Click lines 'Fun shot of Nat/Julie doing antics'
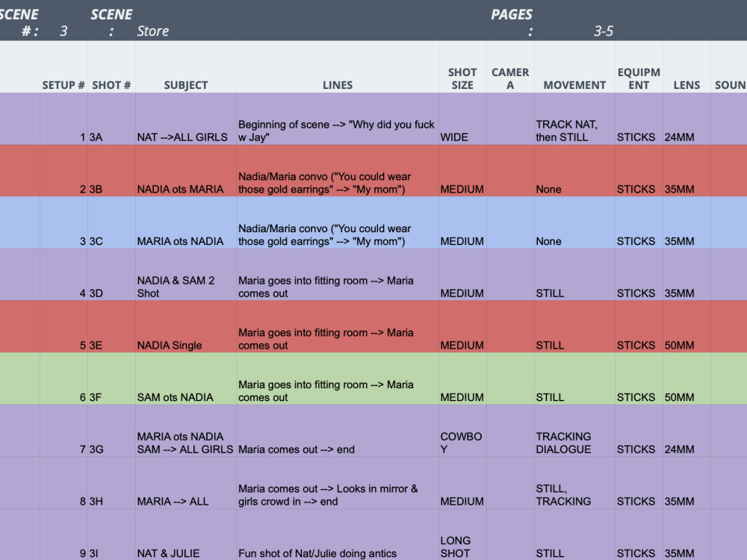Image resolution: width=747 pixels, height=560 pixels. 338,535
